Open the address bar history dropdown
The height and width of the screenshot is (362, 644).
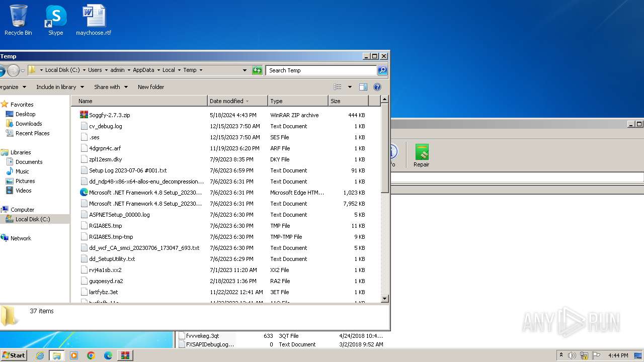(x=245, y=70)
